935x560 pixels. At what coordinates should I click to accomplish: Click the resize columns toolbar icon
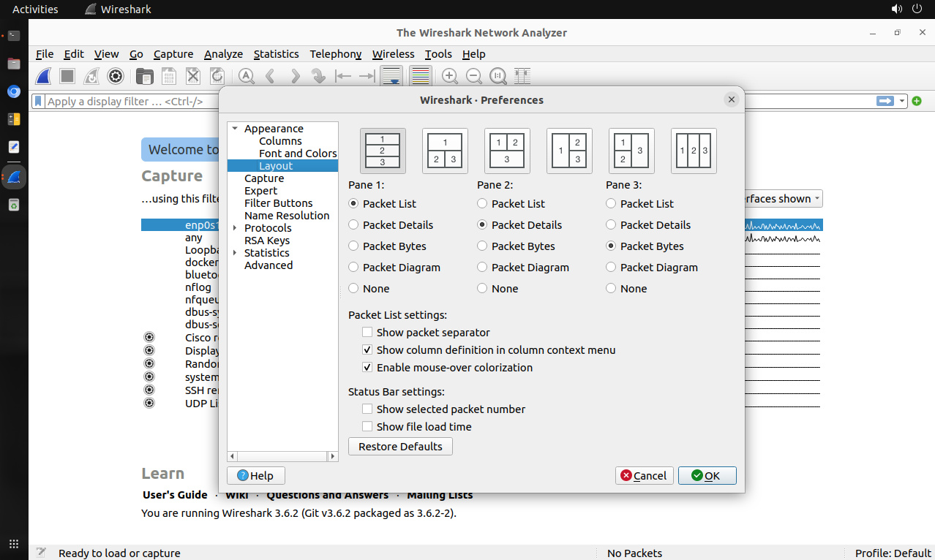point(522,76)
